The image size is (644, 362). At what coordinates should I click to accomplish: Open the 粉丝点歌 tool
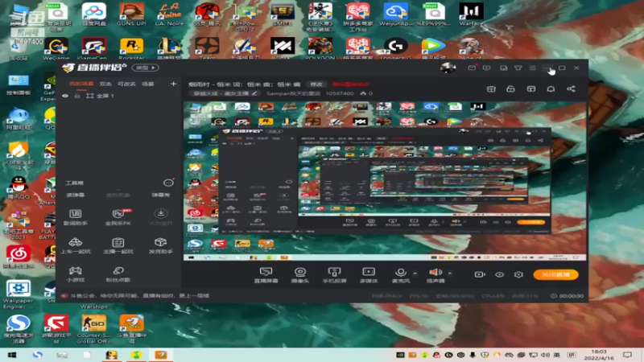(118, 274)
